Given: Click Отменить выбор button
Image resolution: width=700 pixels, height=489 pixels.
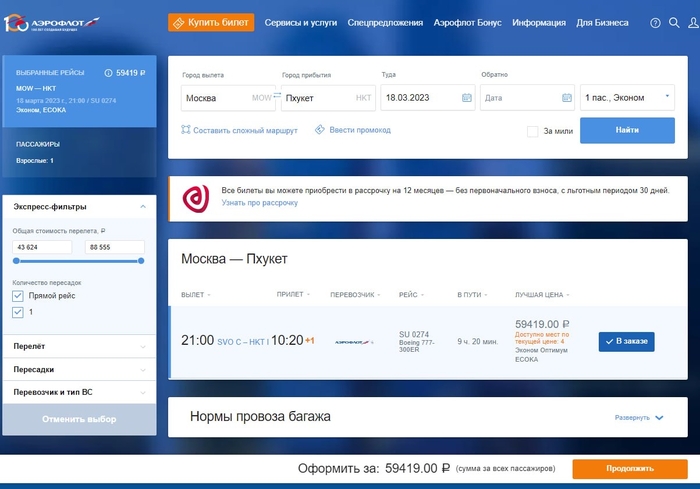Looking at the screenshot, I should point(79,419).
